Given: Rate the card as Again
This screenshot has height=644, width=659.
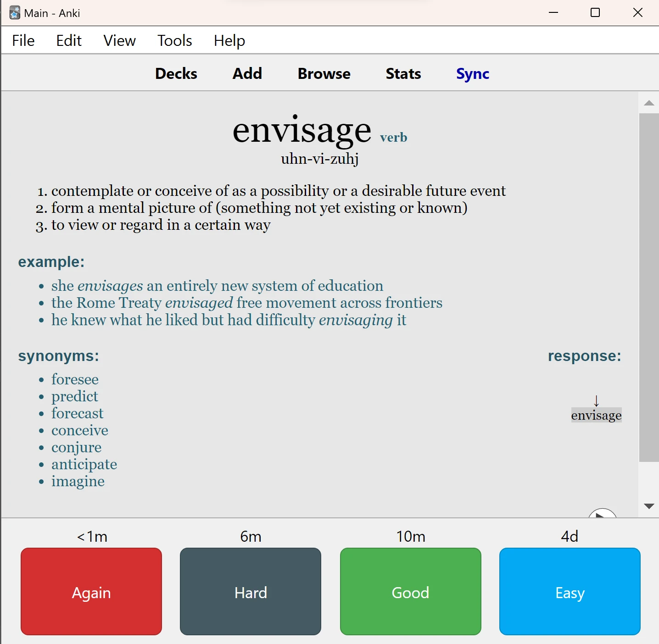Looking at the screenshot, I should pos(91,591).
